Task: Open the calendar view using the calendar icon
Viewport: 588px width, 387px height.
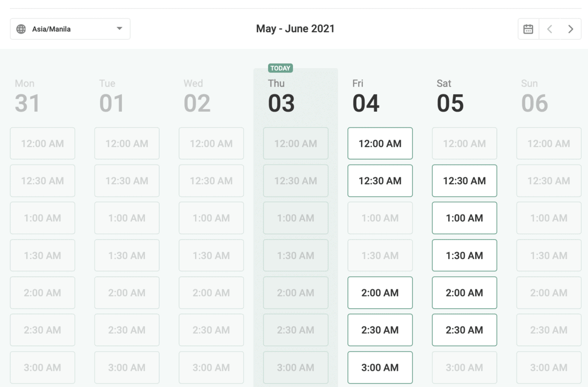Action: tap(528, 29)
